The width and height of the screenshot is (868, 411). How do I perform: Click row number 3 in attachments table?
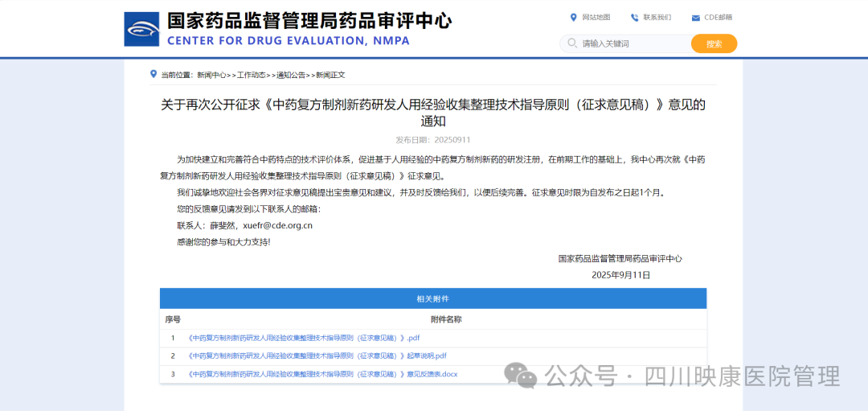tap(173, 375)
